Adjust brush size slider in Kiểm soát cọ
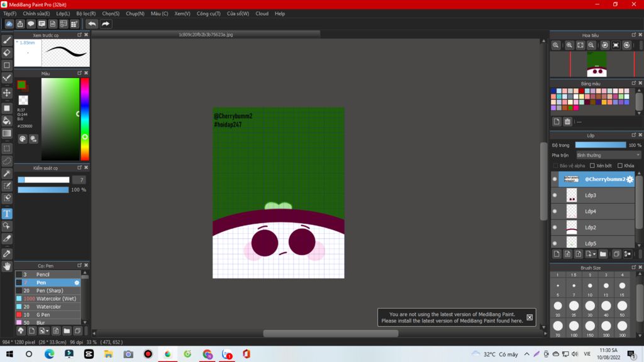The image size is (644, 362). tap(43, 180)
